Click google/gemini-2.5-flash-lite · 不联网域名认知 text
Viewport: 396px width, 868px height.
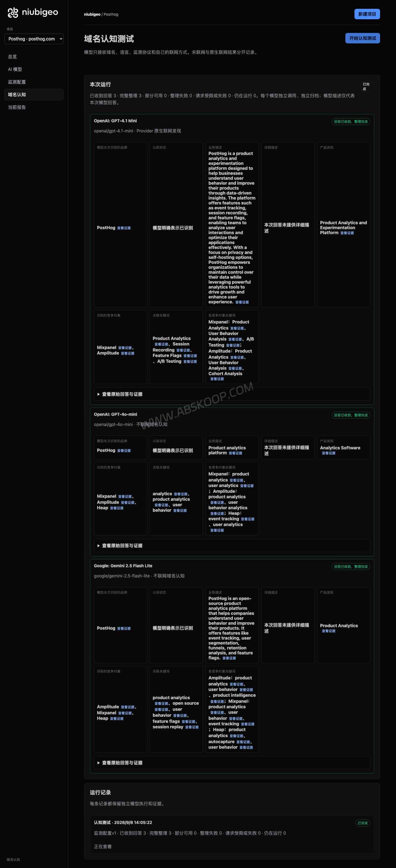click(x=139, y=576)
